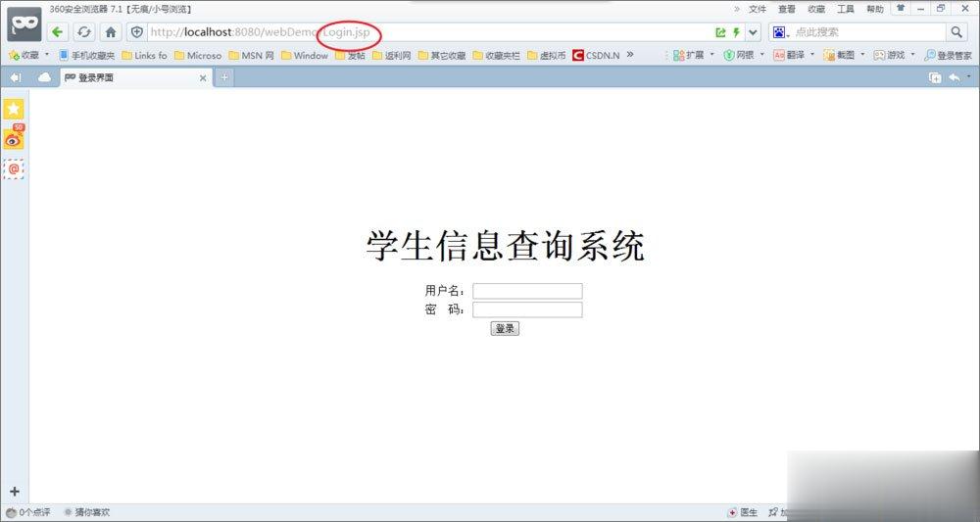
Task: Select the 登录界面 tab
Action: click(135, 78)
